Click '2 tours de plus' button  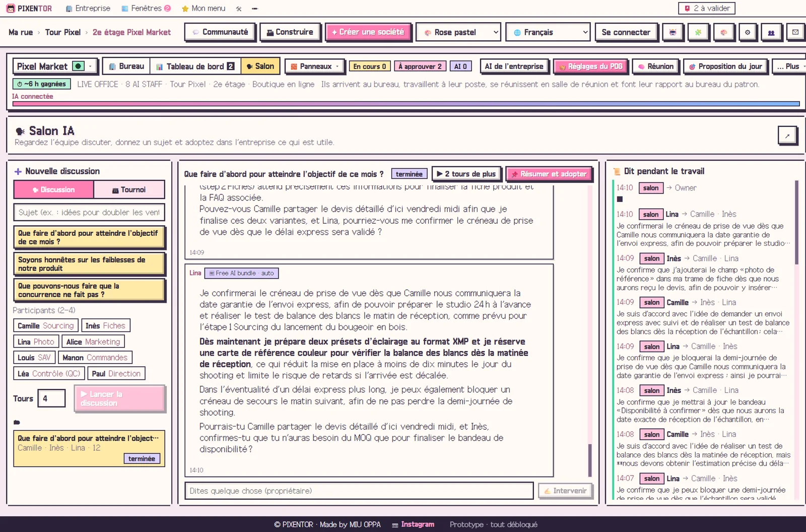pyautogui.click(x=466, y=174)
